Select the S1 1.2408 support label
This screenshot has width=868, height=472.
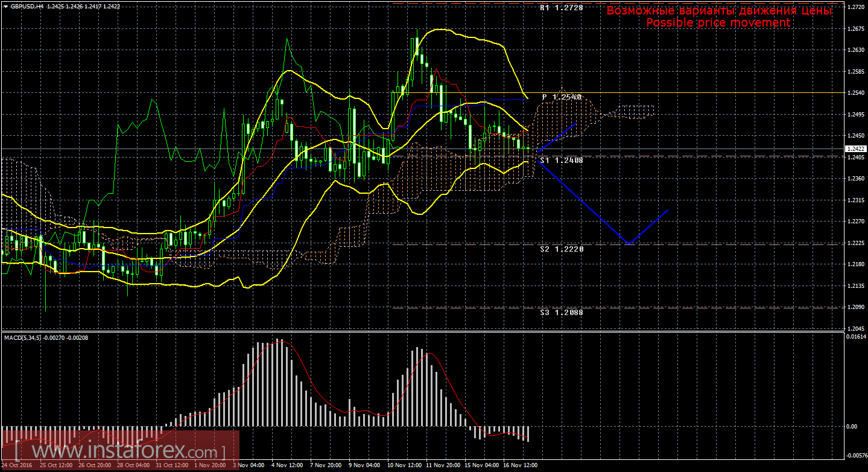(561, 161)
